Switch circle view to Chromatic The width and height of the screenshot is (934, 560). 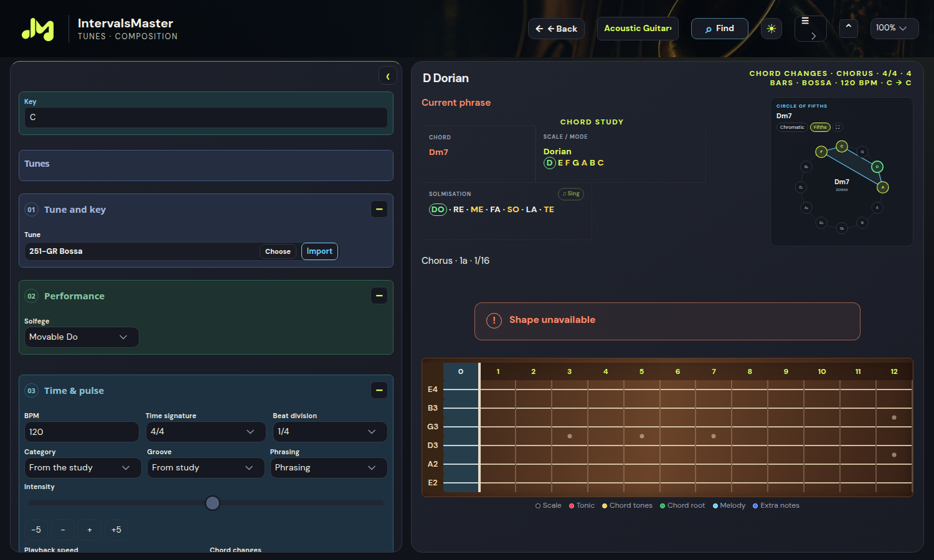[x=792, y=127]
